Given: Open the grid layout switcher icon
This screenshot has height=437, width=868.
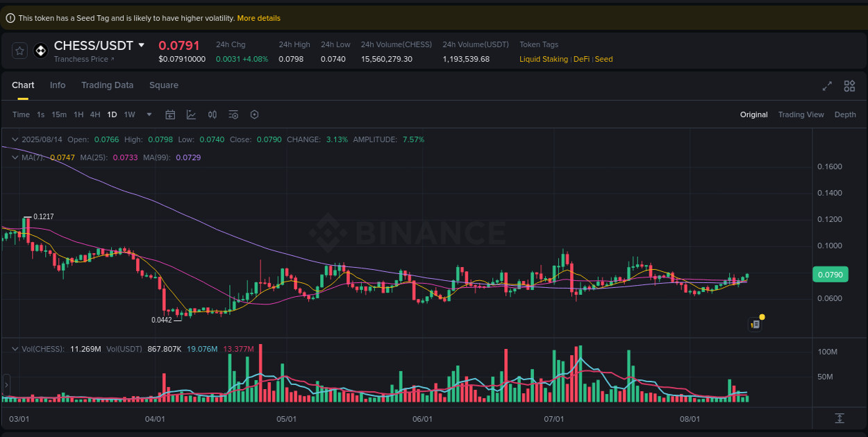Looking at the screenshot, I should pyautogui.click(x=849, y=86).
